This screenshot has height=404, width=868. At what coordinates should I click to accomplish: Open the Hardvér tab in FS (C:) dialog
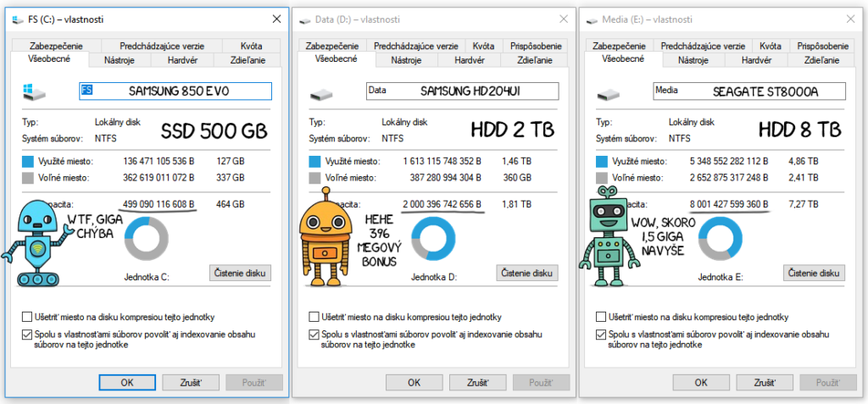(182, 60)
